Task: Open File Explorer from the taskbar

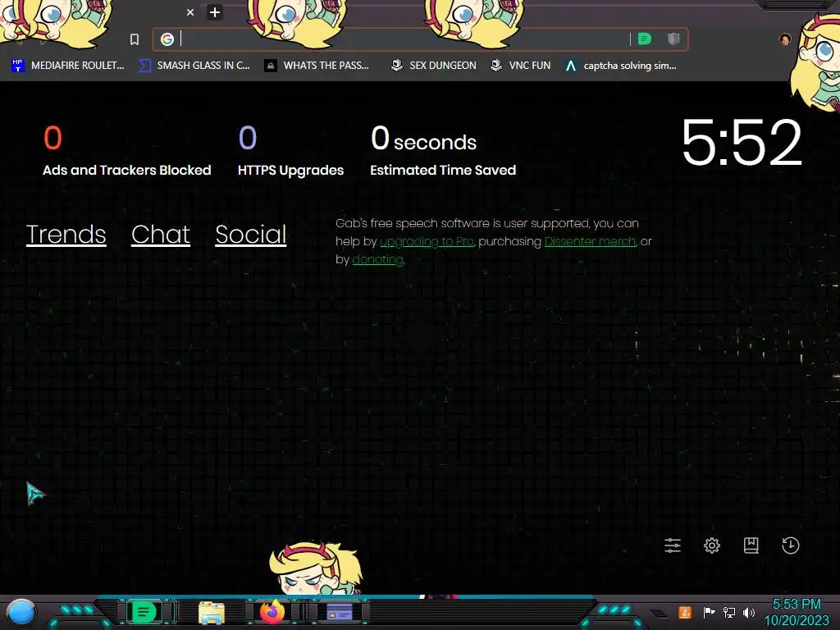Action: click(x=212, y=612)
